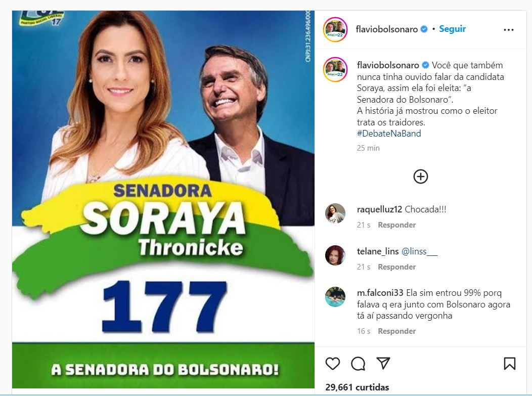Open telane_lins's avatar

[x=335, y=255]
